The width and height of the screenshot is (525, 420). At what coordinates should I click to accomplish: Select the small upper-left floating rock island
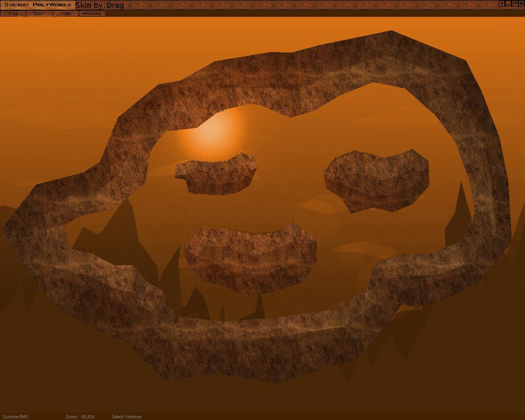pos(217,176)
